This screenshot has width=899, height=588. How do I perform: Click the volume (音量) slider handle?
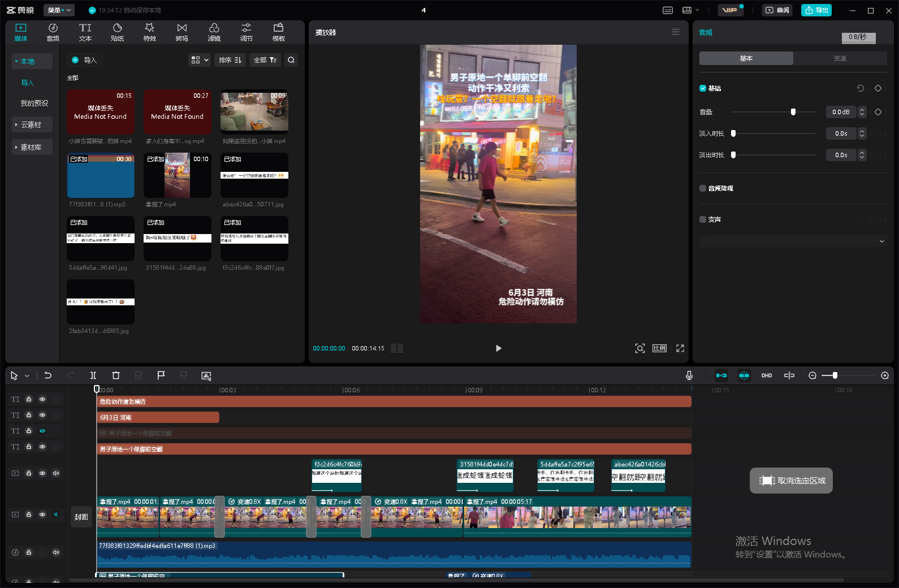coord(793,112)
